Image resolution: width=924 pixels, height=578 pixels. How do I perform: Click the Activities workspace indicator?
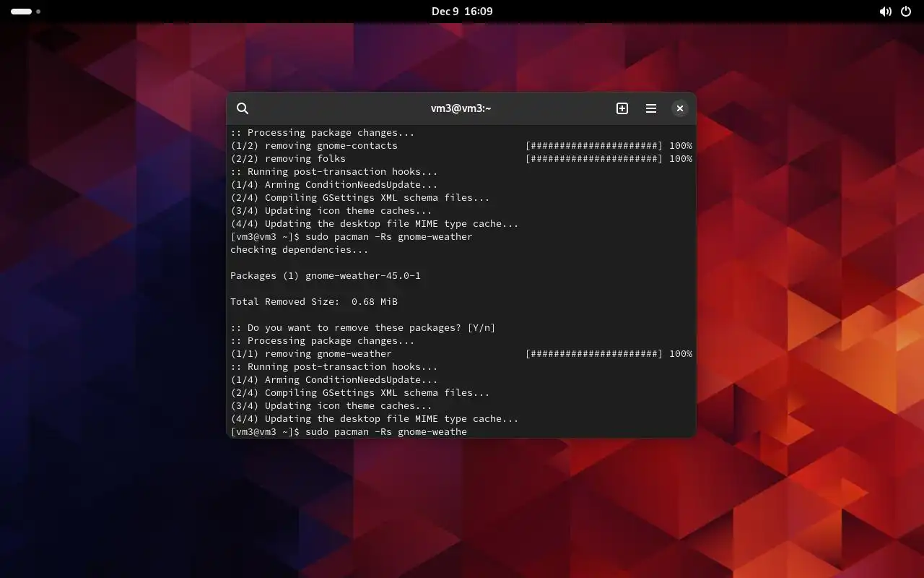tap(25, 12)
